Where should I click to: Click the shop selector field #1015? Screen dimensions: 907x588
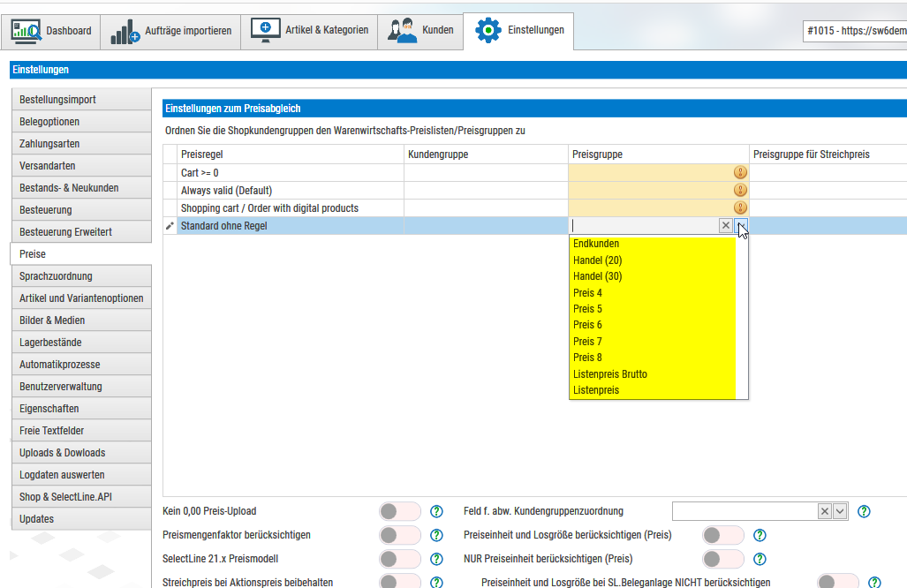click(855, 31)
